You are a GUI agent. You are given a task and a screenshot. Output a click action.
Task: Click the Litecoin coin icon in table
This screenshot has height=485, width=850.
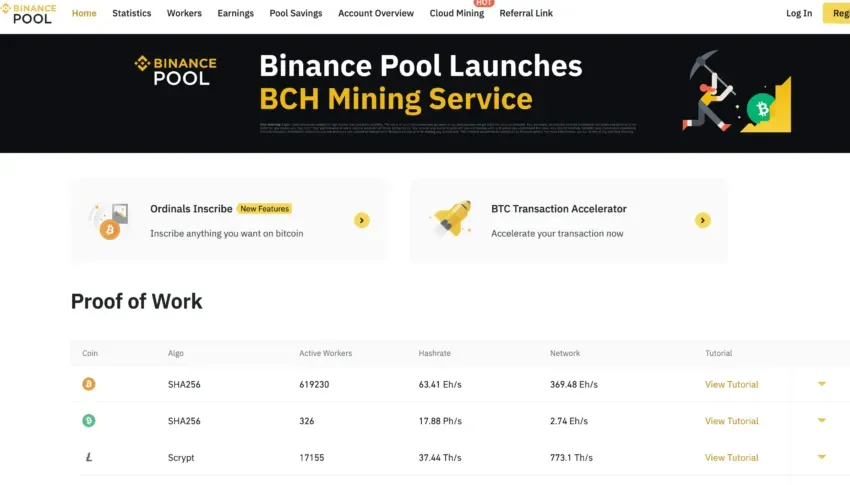[89, 457]
